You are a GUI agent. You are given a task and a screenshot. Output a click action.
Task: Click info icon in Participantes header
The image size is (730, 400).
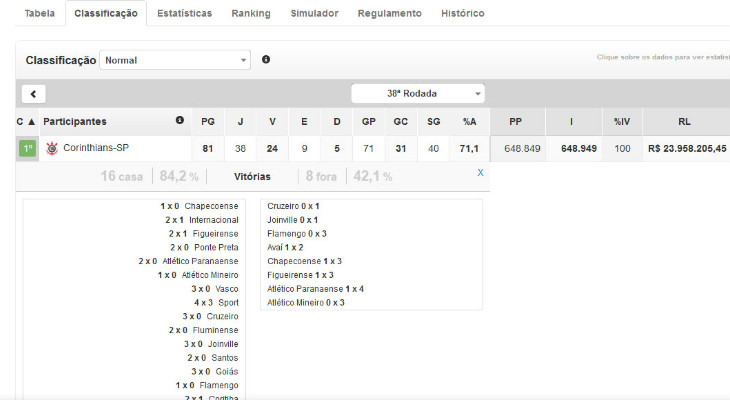(x=180, y=121)
